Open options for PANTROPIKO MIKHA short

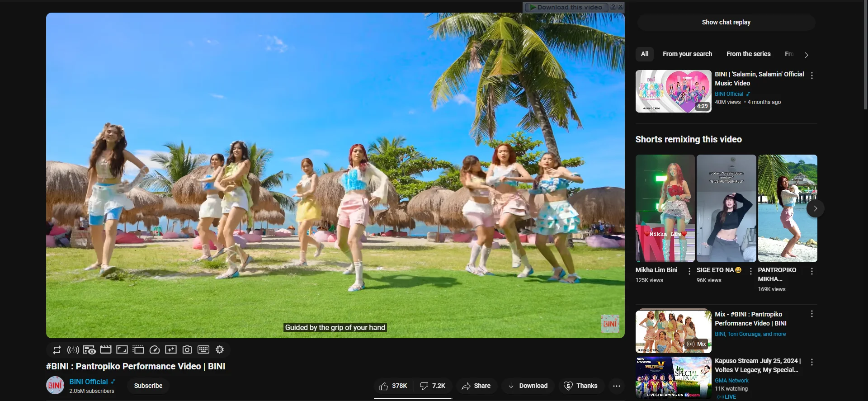812,271
